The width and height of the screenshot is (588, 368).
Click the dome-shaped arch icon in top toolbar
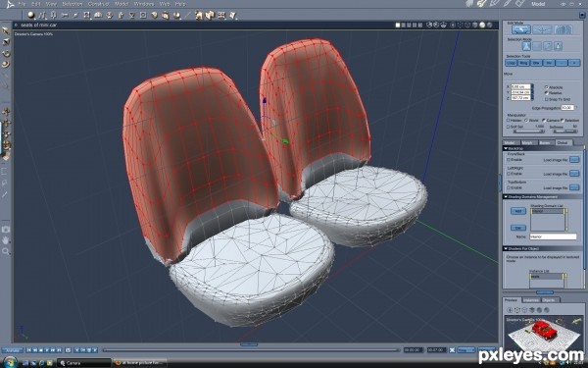click(x=98, y=15)
